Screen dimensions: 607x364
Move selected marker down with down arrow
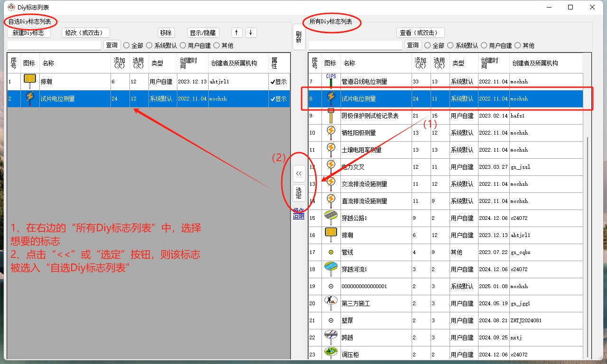click(x=251, y=33)
